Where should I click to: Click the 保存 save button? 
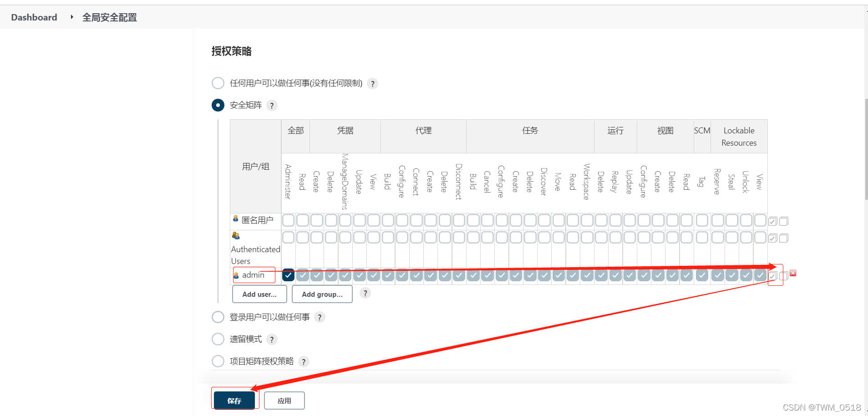[234, 401]
